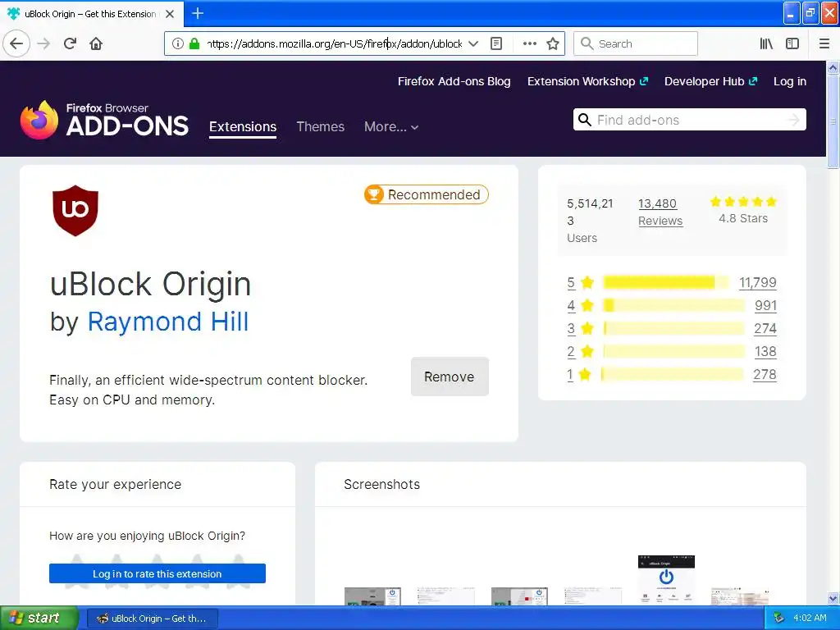The height and width of the screenshot is (630, 840).
Task: Click the Remove extension button
Action: click(450, 377)
